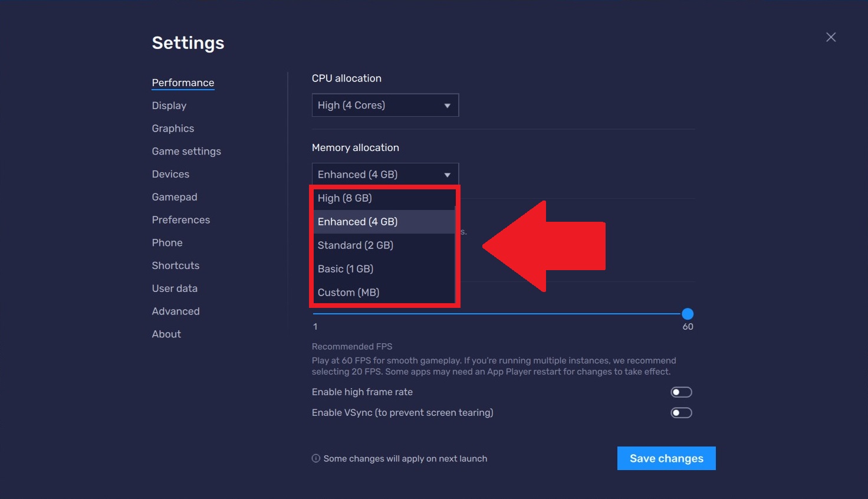Click the CPU allocation heading
The height and width of the screenshot is (499, 868).
[346, 78]
